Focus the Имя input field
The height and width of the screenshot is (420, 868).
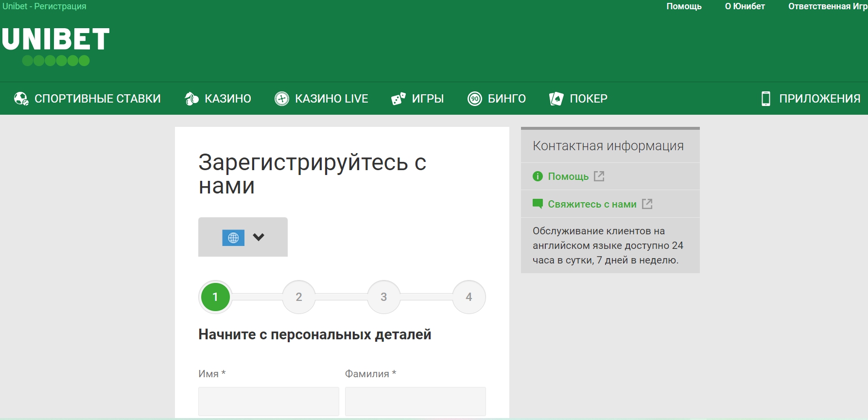click(269, 402)
